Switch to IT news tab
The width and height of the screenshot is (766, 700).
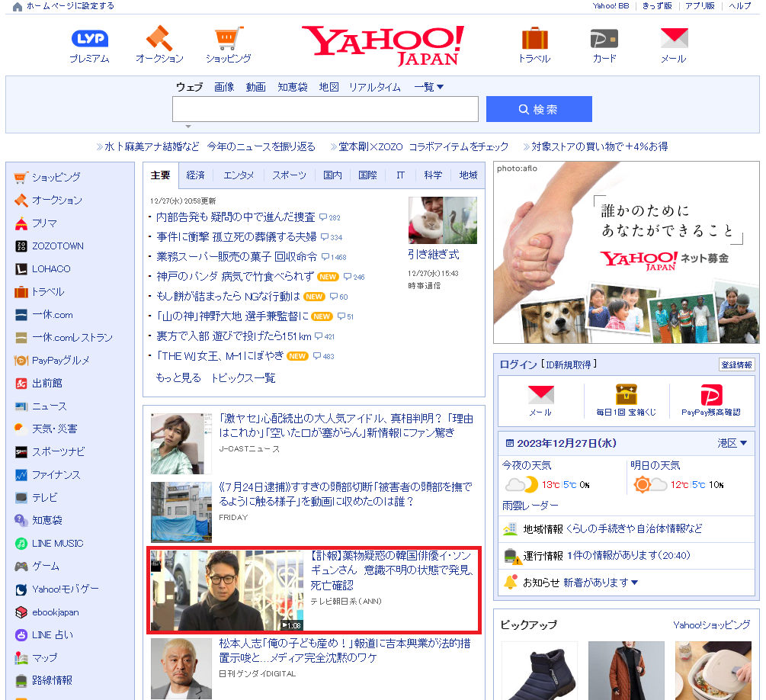pyautogui.click(x=401, y=175)
